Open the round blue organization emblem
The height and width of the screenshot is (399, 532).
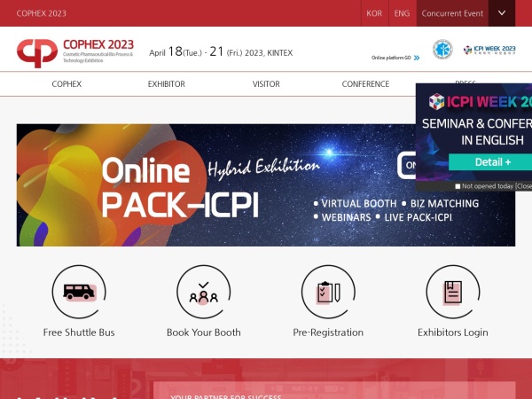(442, 50)
